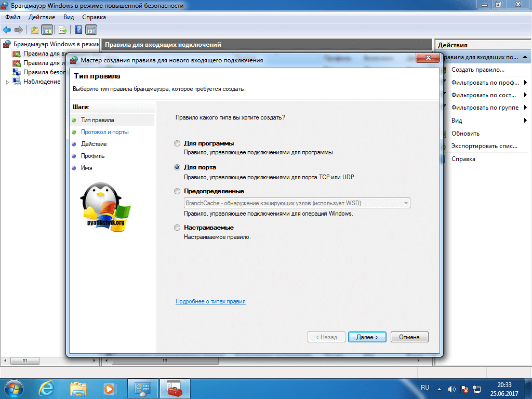Click the Отмена button

409,337
